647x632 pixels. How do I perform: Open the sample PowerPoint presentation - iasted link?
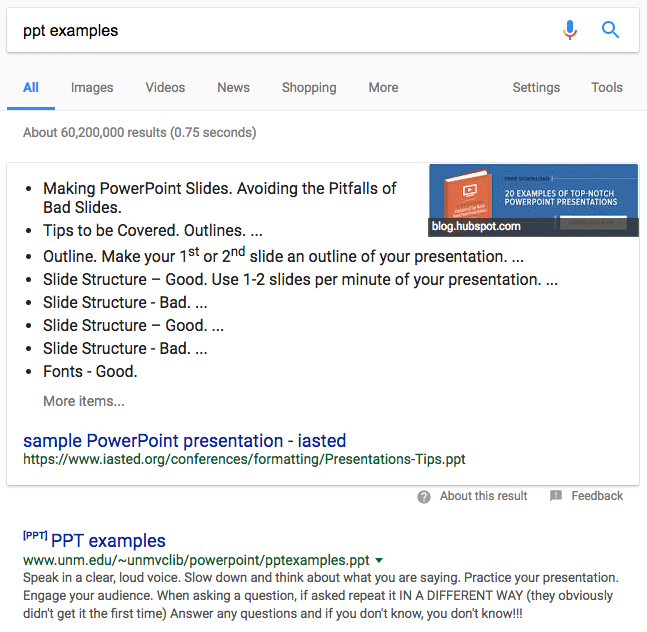pos(185,440)
